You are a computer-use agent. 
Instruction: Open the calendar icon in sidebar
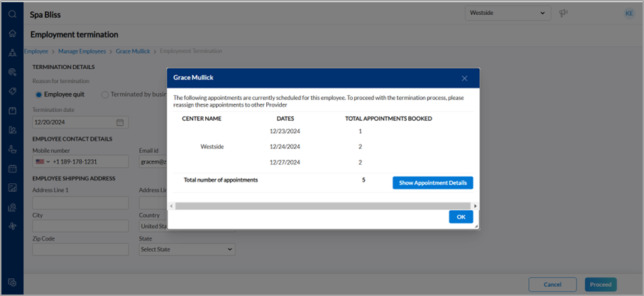point(12,168)
